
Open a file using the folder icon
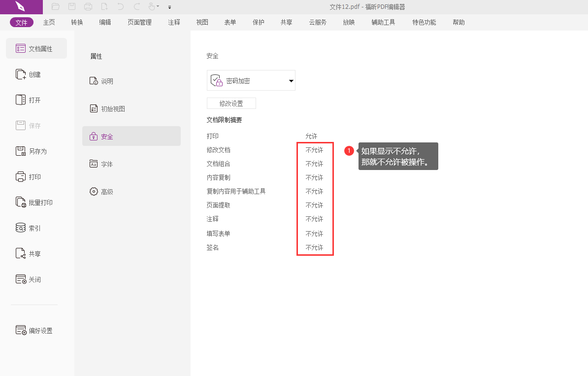tap(55, 7)
